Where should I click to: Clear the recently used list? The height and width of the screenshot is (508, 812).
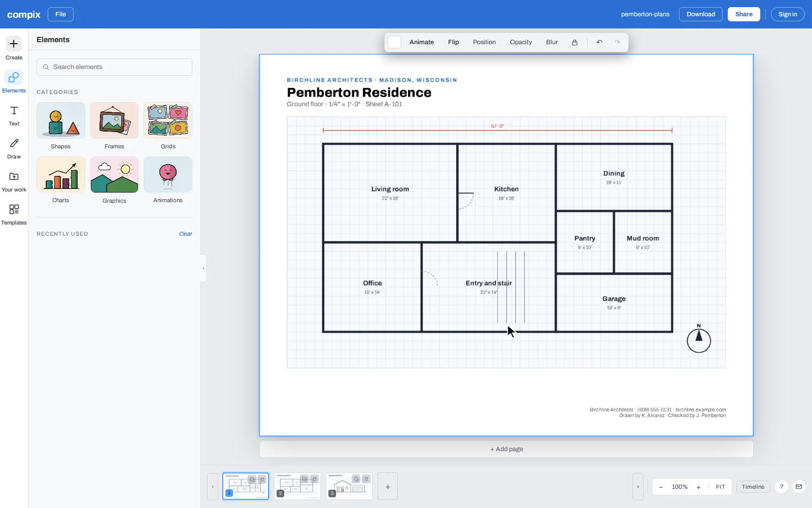[x=185, y=234]
